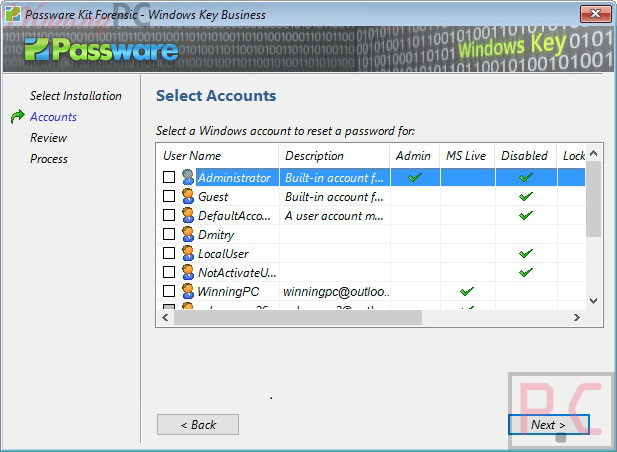617x452 pixels.
Task: Open the Process step in sidebar
Action: 49,159
